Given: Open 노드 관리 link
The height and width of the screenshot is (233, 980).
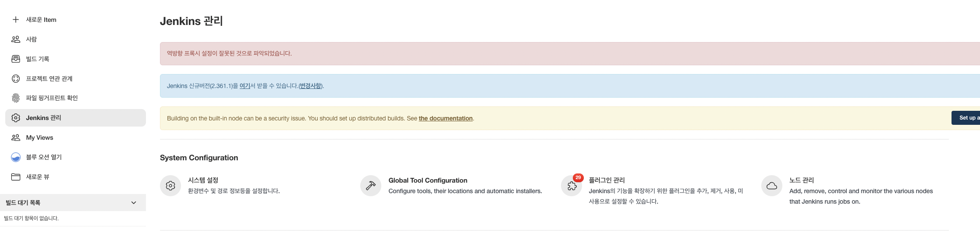Looking at the screenshot, I should 802,180.
